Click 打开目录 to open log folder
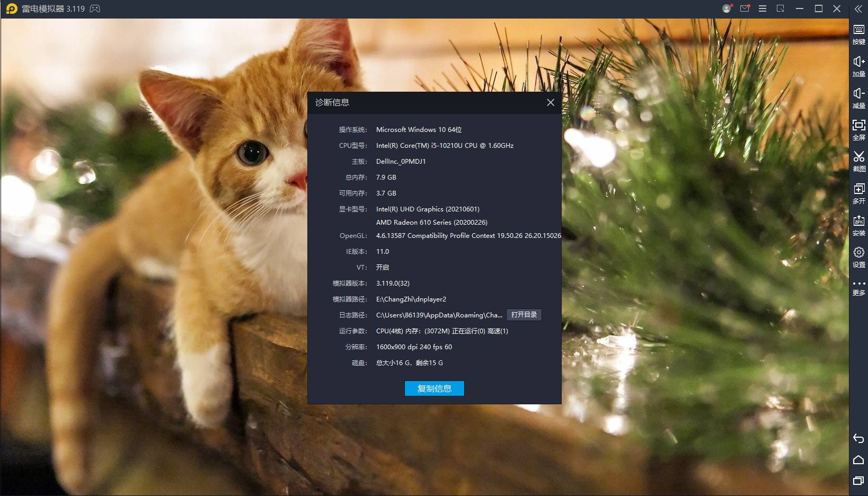 pyautogui.click(x=524, y=315)
